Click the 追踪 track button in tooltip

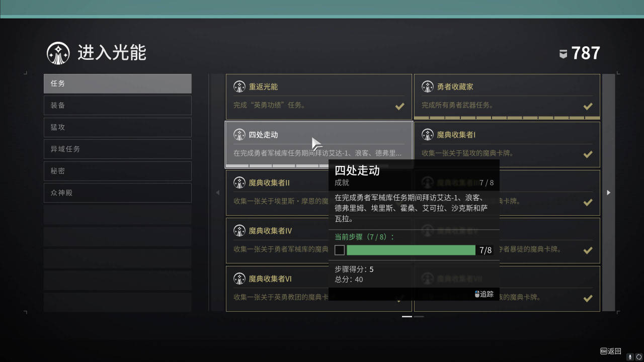[484, 294]
